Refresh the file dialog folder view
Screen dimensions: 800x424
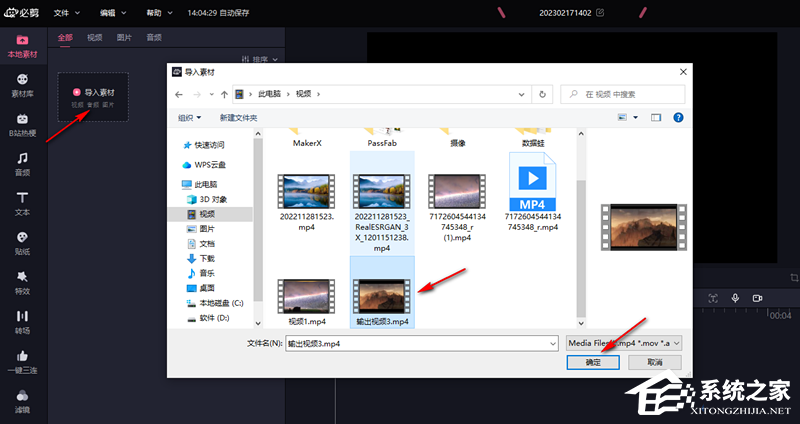point(542,94)
